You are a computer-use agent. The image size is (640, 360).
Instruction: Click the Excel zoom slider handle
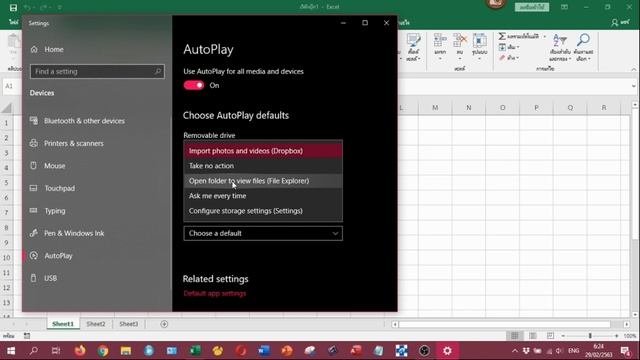pos(590,336)
